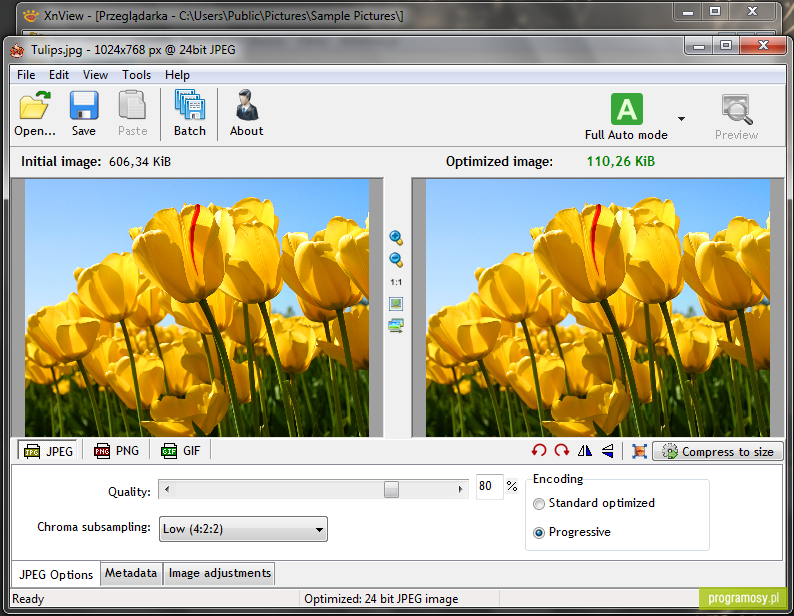Viewport: 794px width, 616px height.
Task: Open the Edit menu
Action: point(59,75)
